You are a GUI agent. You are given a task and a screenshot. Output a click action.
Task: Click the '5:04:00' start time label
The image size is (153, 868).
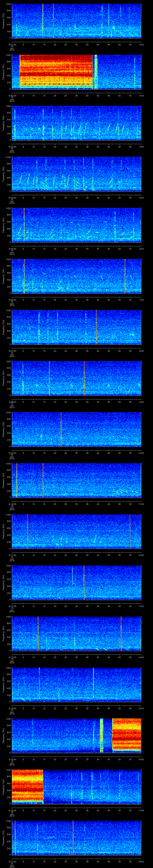pyautogui.click(x=12, y=198)
